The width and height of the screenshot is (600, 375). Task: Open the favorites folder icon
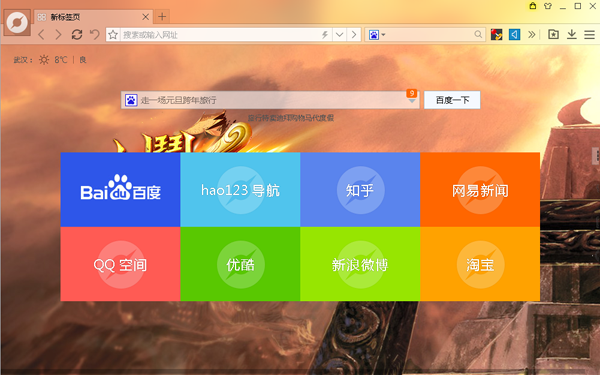click(553, 34)
